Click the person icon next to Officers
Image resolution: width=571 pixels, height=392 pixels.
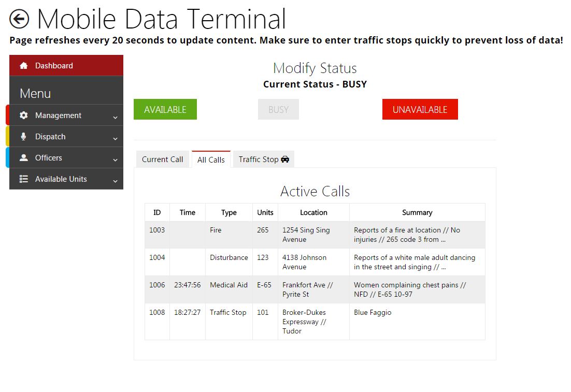click(23, 158)
